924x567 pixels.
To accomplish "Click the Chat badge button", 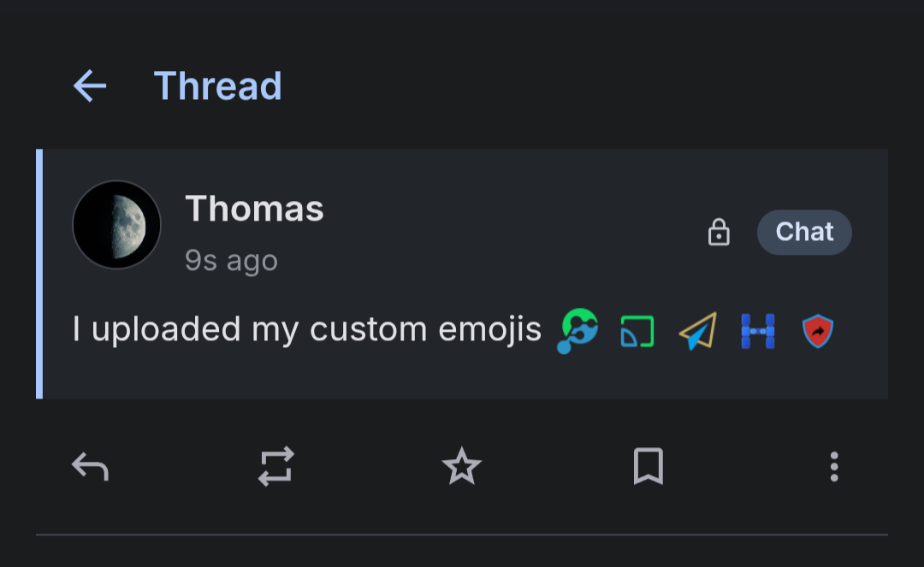I will (x=803, y=232).
